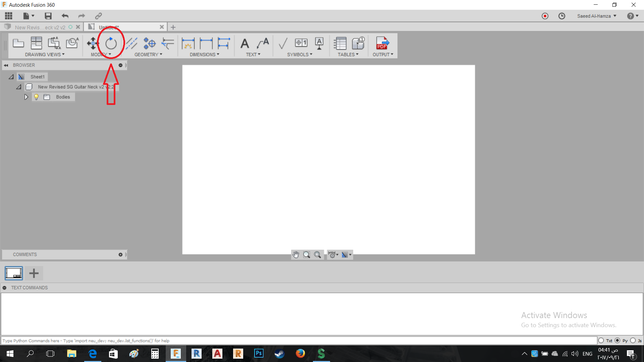Click the Base View tool icon
This screenshot has height=362, width=644.
pyautogui.click(x=18, y=43)
